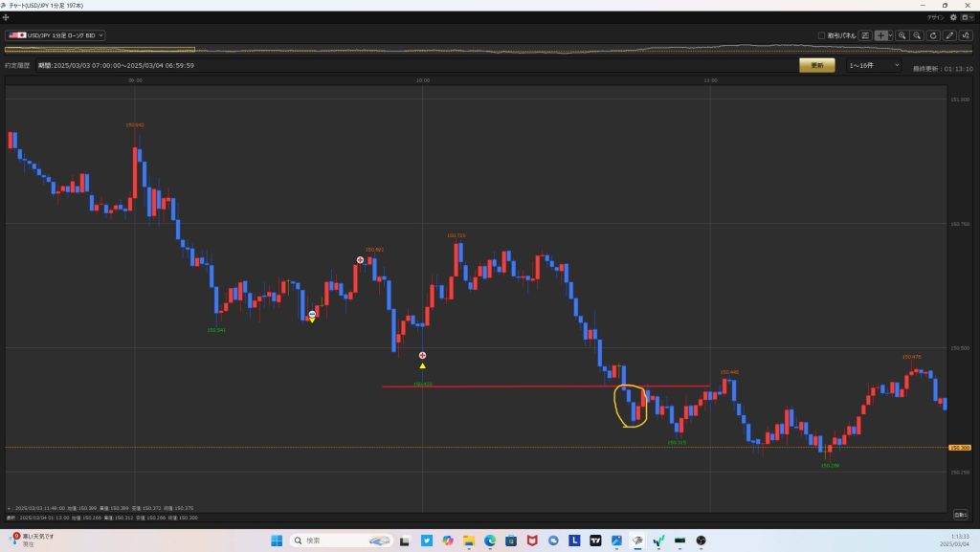Select the pencil drawing tool
The height and width of the screenshot is (552, 980).
click(x=949, y=35)
